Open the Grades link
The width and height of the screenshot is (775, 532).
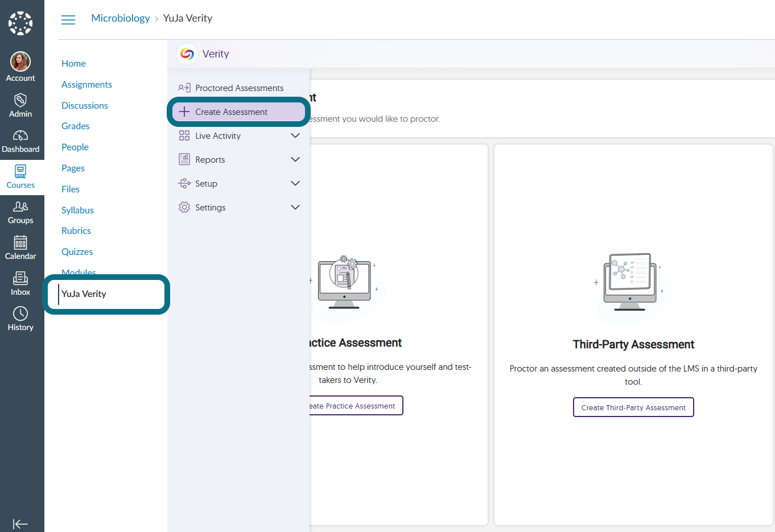76,126
